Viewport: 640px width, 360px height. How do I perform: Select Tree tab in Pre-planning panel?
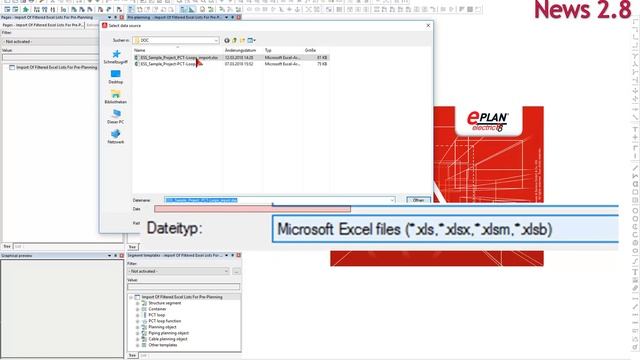[x=132, y=247]
